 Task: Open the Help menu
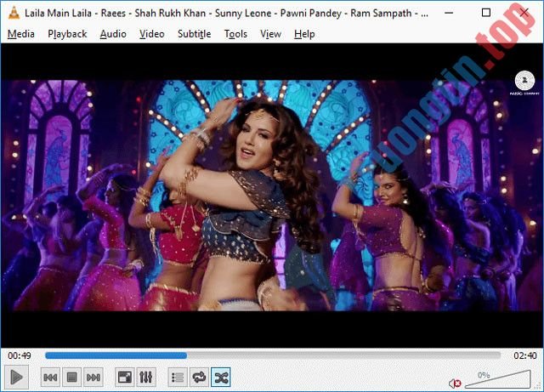click(304, 34)
